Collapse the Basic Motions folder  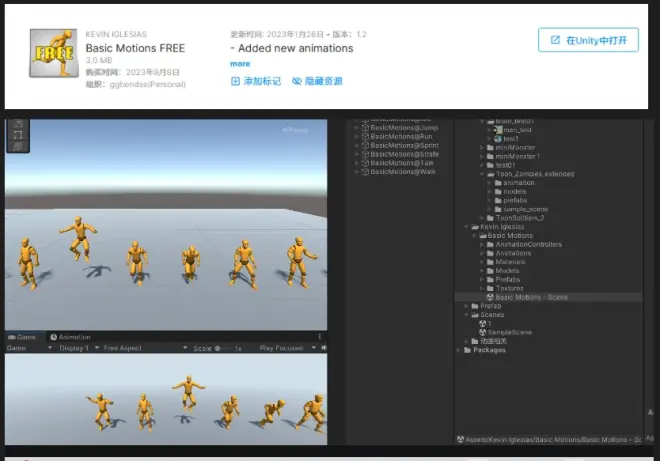click(474, 236)
